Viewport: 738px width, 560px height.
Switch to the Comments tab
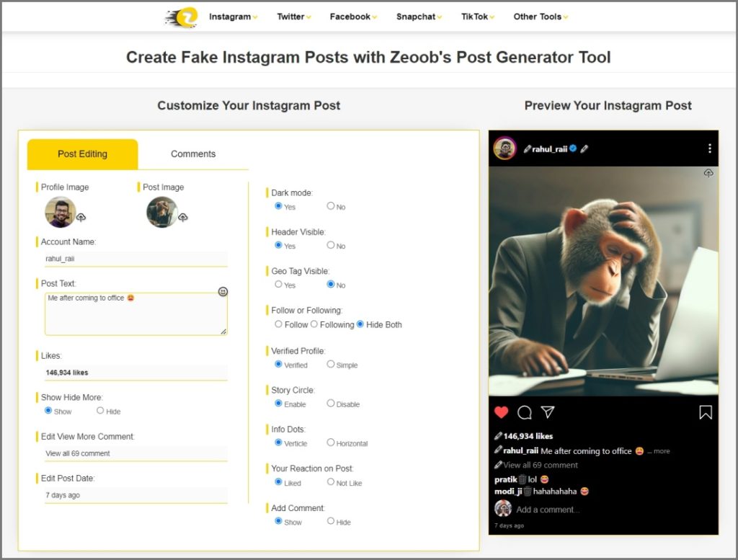[x=193, y=154]
